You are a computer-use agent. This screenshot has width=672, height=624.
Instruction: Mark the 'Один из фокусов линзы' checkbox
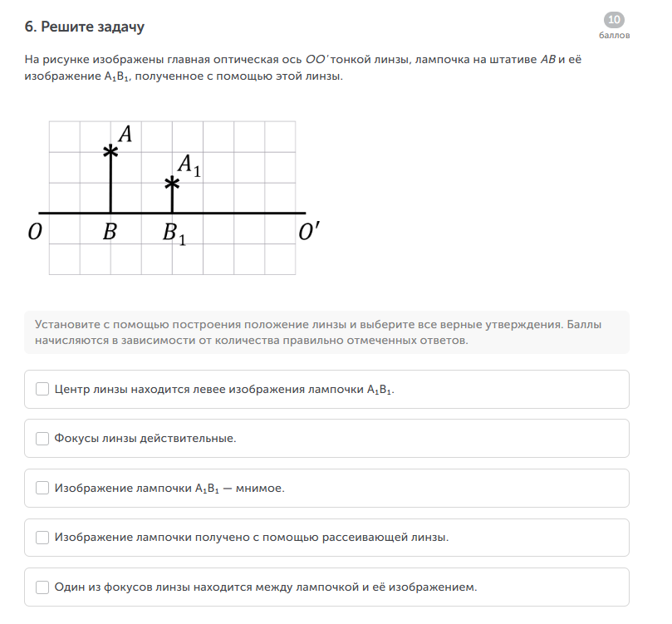pos(42,587)
